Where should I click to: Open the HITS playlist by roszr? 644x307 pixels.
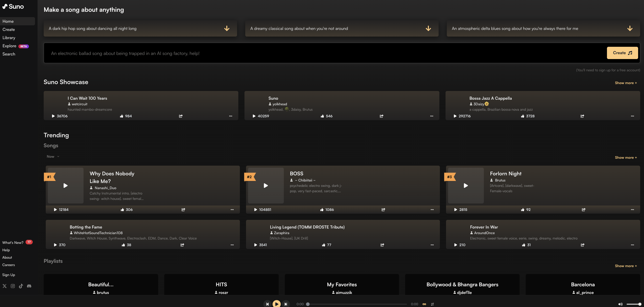221,285
